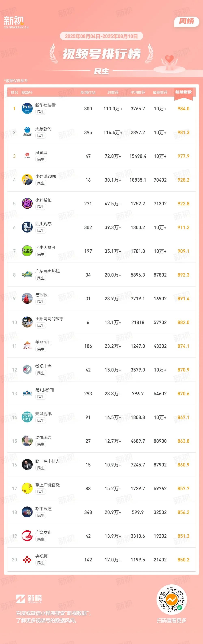
Task: Click the 央视频 logo icon
Action: 27,560
